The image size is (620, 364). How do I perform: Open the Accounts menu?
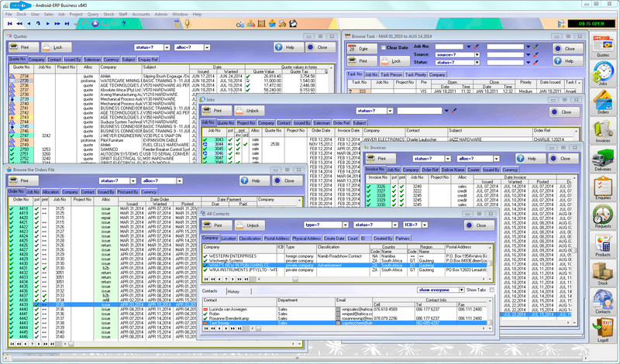(x=140, y=14)
